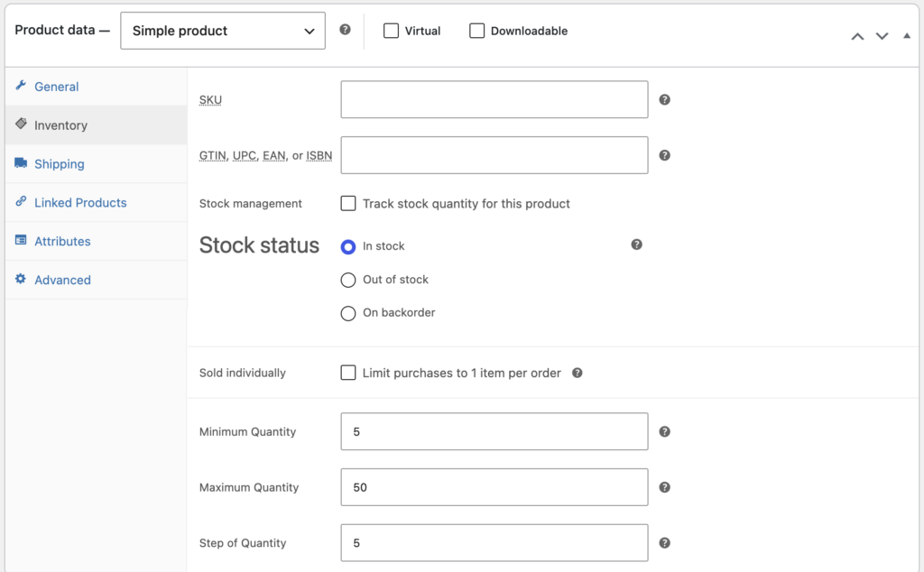Switch to the Attributes tab

(96, 242)
